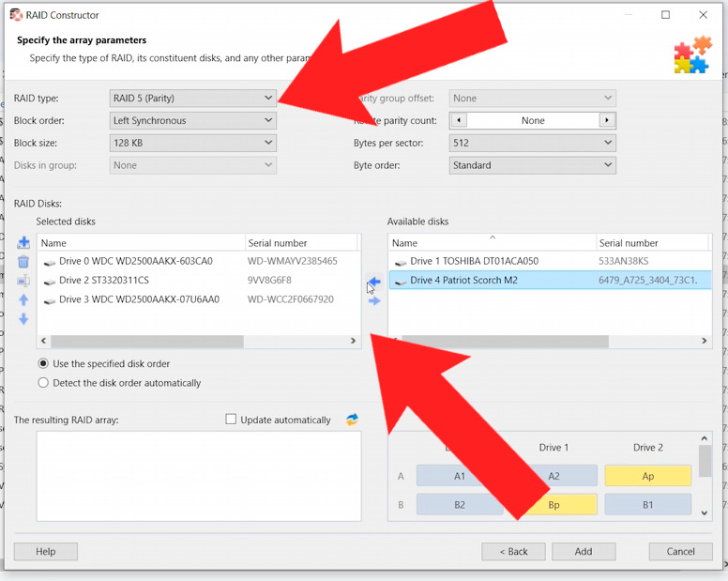Screen dimensions: 728x581
Task: Select Use the specified disk order
Action: [43, 363]
